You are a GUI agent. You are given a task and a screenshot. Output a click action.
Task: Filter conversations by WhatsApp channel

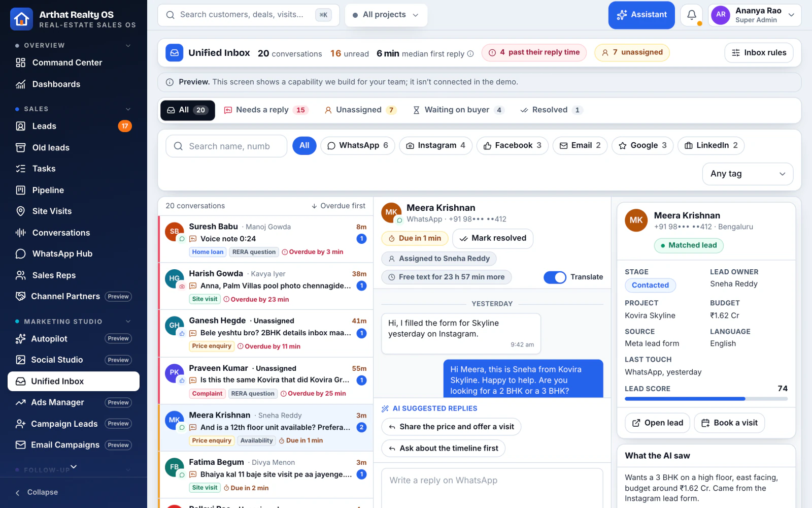[x=358, y=146]
